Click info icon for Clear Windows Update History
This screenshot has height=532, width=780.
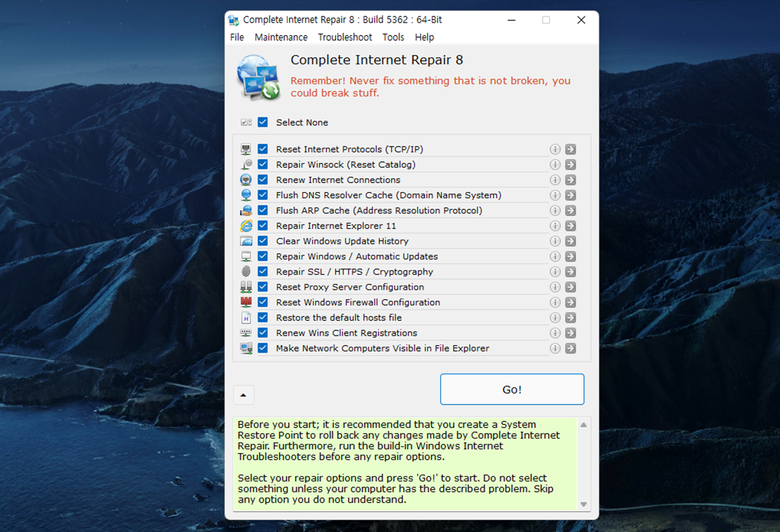555,241
